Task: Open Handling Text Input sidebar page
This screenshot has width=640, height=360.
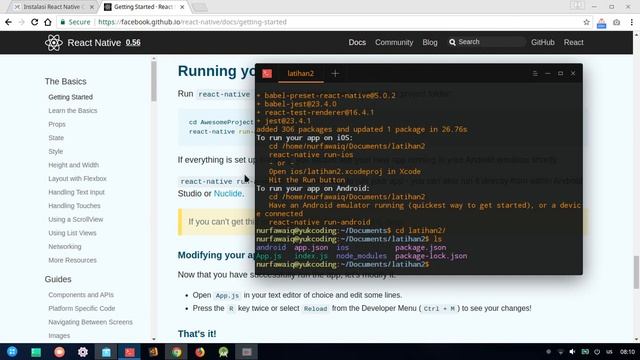Action: pyautogui.click(x=76, y=192)
